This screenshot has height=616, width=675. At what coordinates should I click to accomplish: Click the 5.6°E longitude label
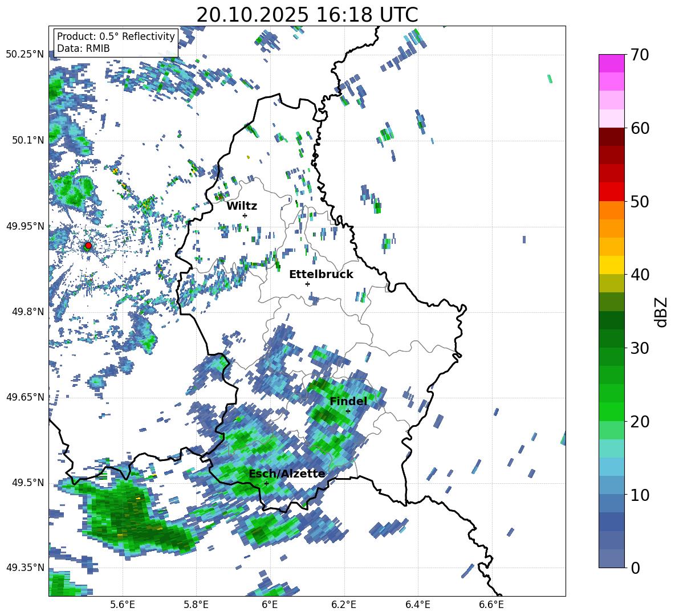pos(123,605)
